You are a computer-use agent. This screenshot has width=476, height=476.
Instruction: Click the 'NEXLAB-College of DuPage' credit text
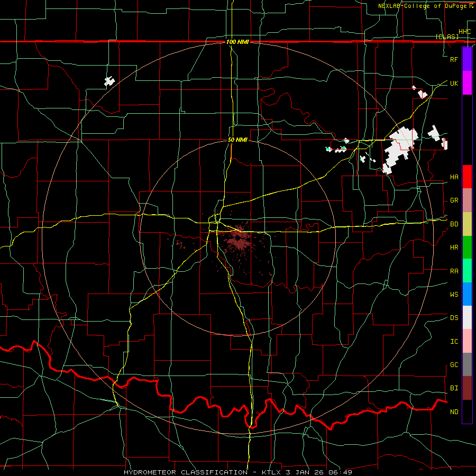(x=423, y=6)
